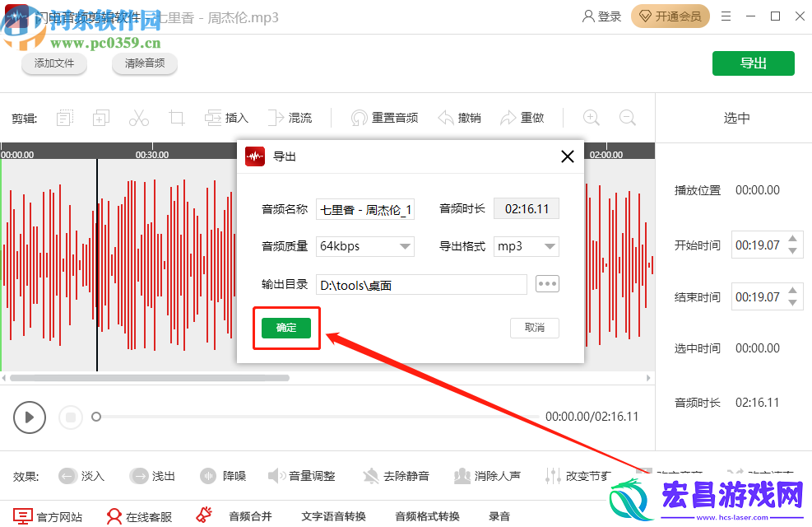The height and width of the screenshot is (527, 812).
Task: Click the 撤销 undo button
Action: coord(459,118)
